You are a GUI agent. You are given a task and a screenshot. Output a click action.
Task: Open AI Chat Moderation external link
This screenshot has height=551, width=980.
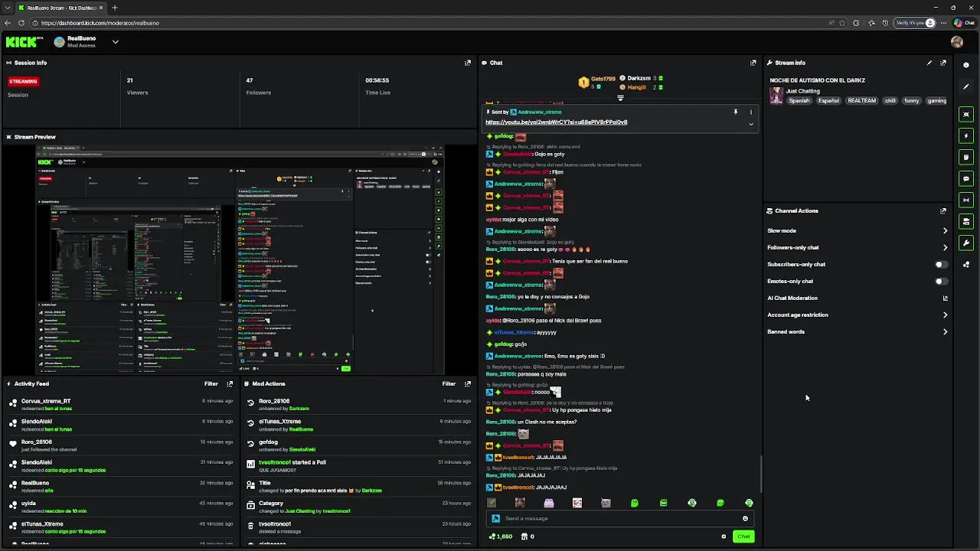click(x=945, y=298)
